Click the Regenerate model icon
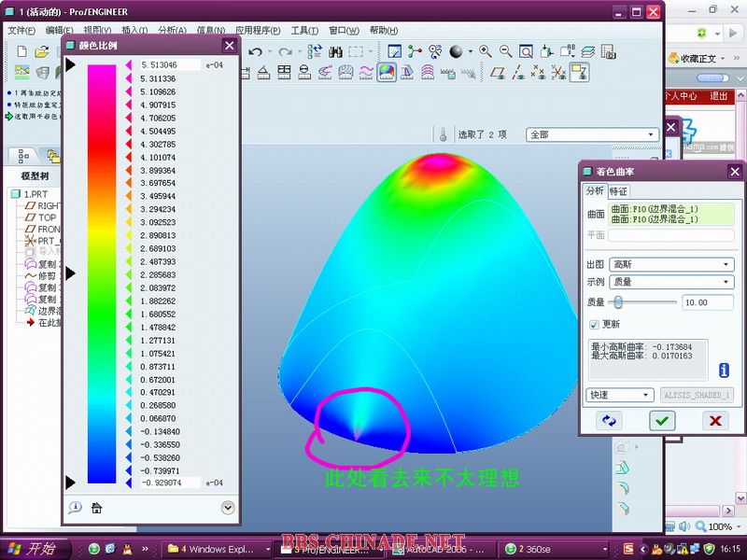 pos(315,51)
